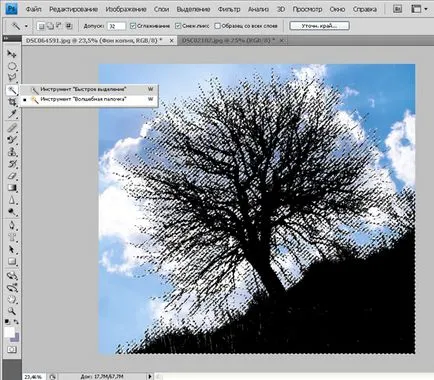Select the 3D Rotate tool
434x380 pixels.
(12, 276)
